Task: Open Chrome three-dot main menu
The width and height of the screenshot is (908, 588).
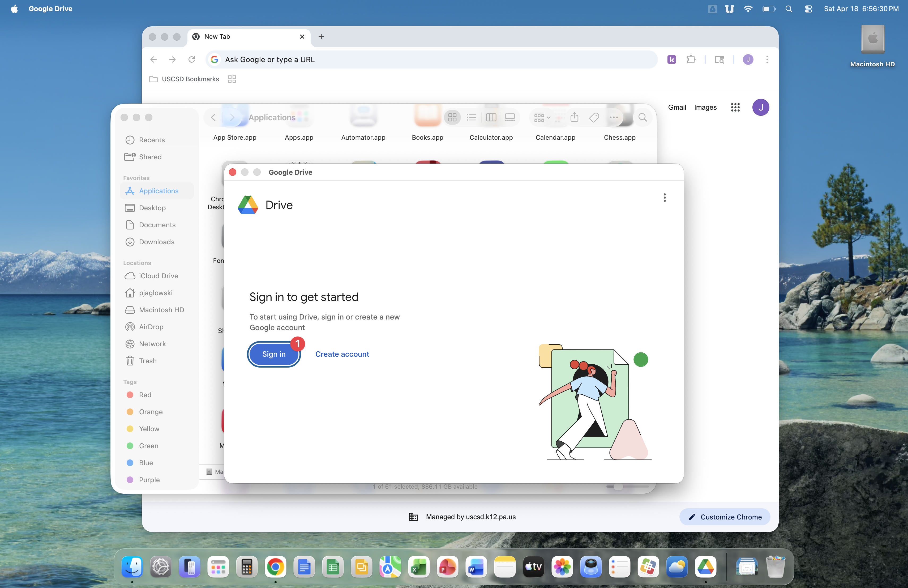Action: coord(767,59)
